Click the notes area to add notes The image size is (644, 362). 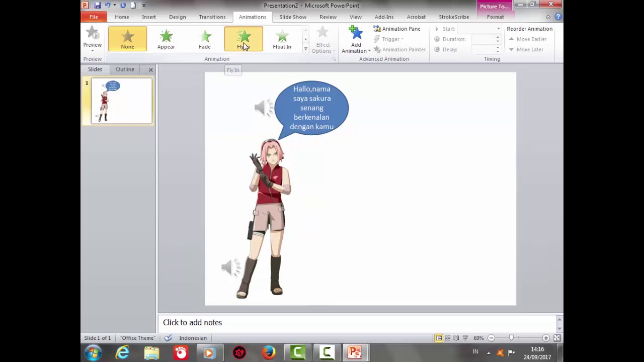click(x=357, y=323)
